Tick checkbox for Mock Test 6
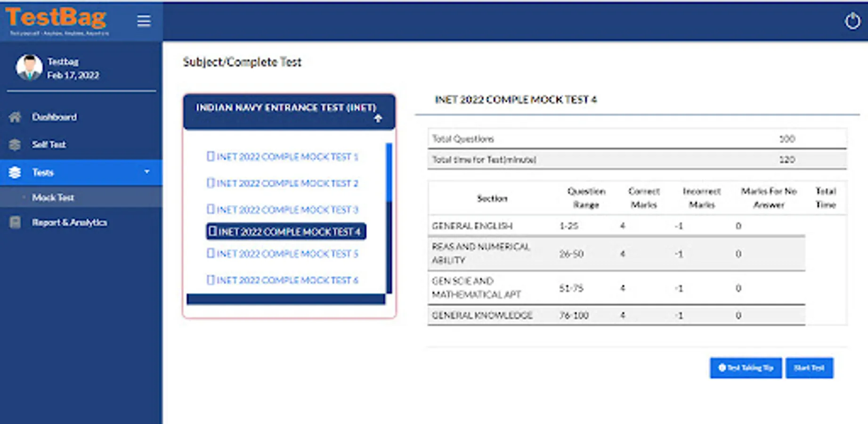 211,280
